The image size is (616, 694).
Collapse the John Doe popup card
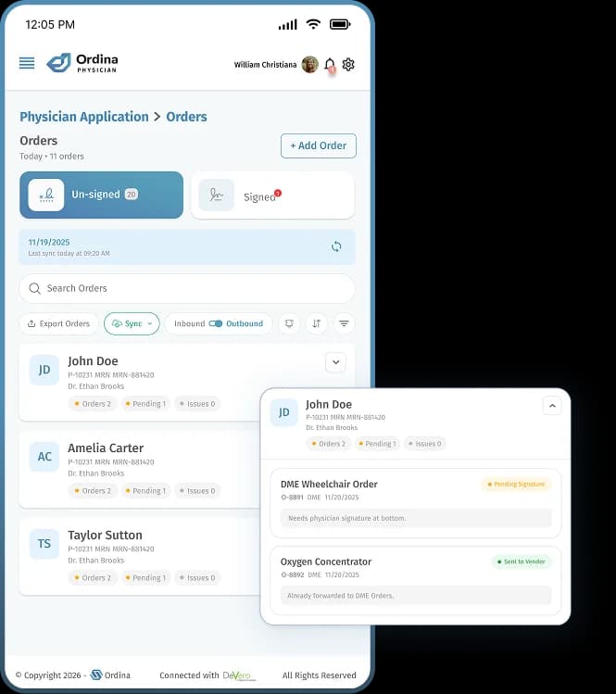tap(552, 406)
